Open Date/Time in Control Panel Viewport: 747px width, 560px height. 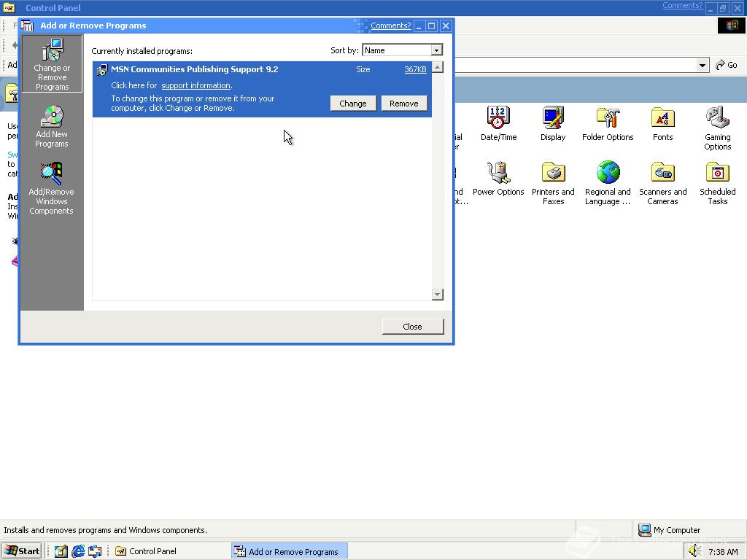(x=498, y=124)
